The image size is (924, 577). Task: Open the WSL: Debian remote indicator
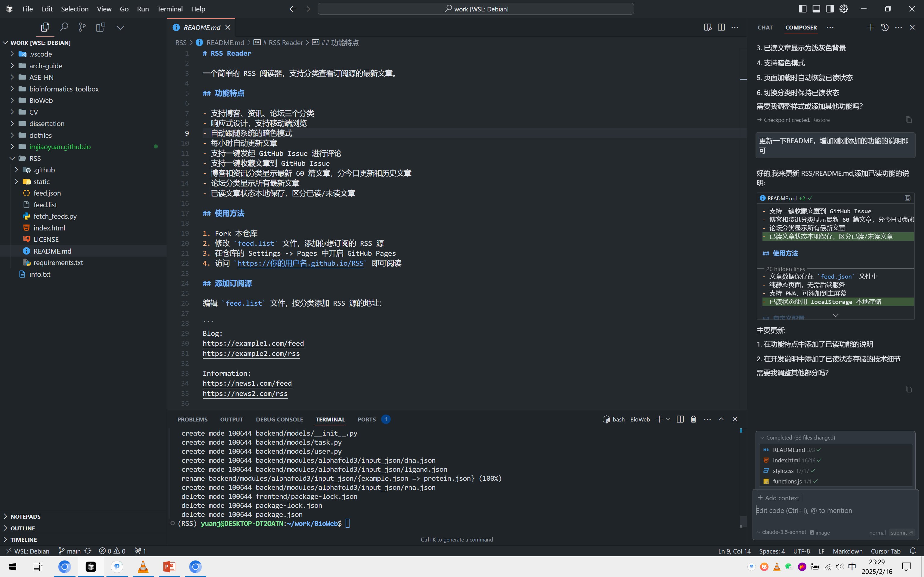pos(28,551)
